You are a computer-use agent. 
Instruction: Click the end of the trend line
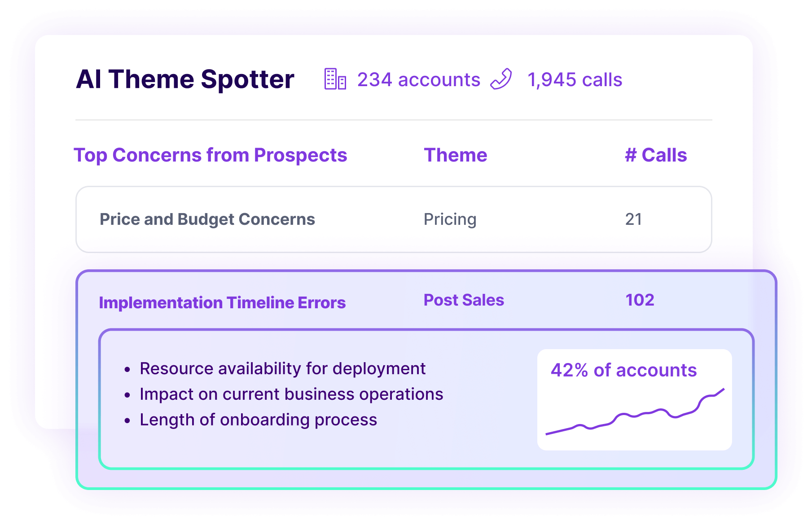pos(723,389)
